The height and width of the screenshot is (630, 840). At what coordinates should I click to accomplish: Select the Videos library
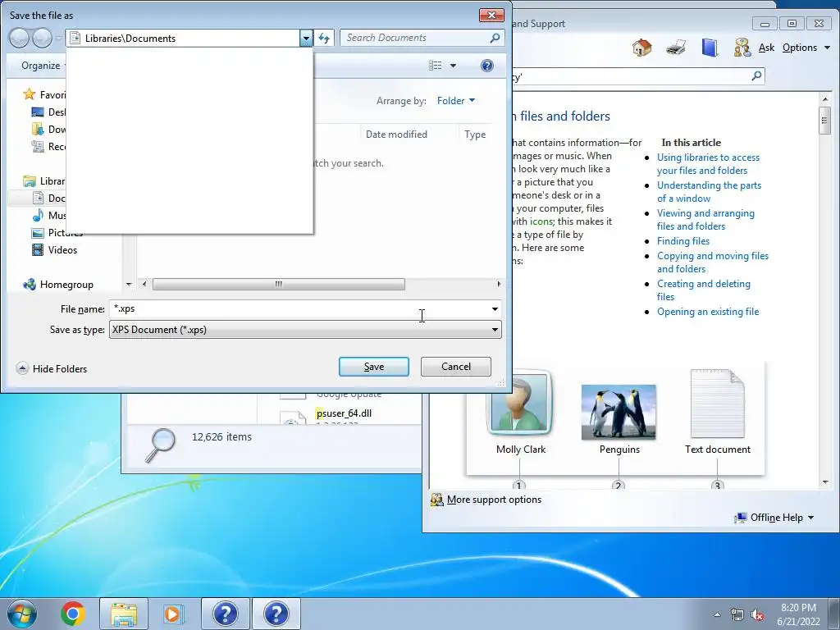click(55, 249)
